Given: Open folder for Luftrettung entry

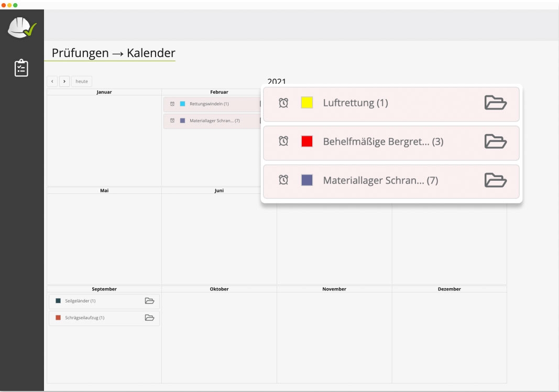Looking at the screenshot, I should click(x=495, y=103).
